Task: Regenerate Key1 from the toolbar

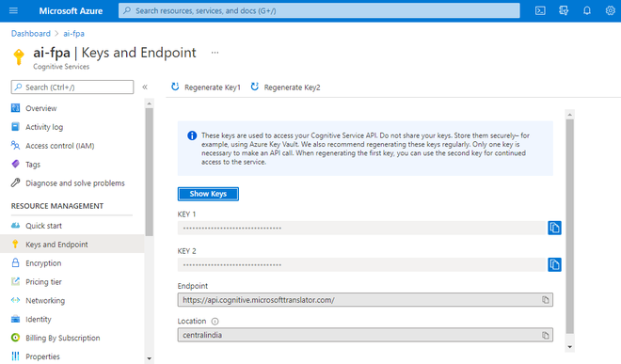Action: pyautogui.click(x=206, y=87)
